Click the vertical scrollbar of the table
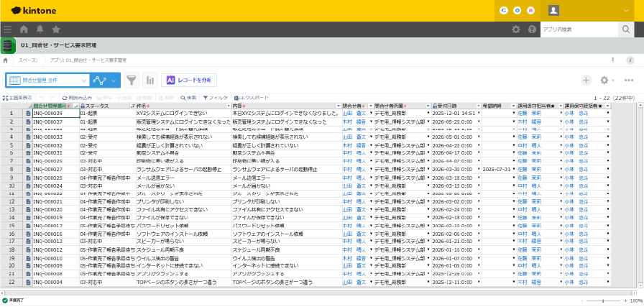 640,196
